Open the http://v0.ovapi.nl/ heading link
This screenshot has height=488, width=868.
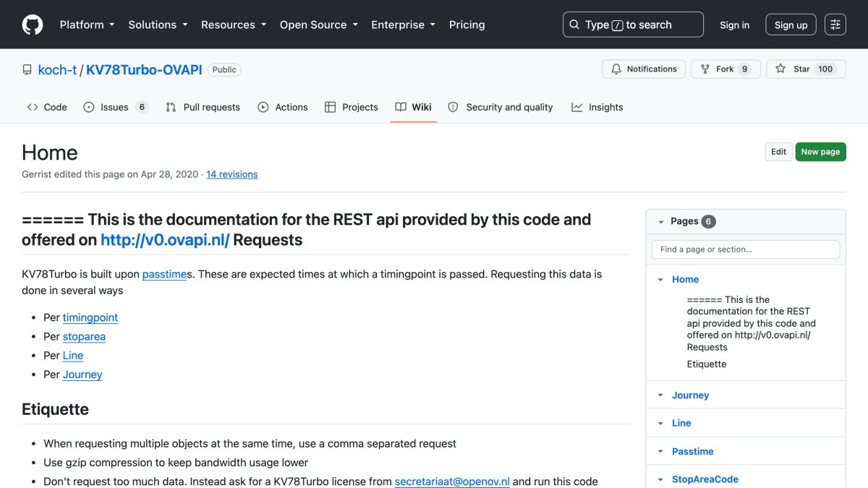[x=165, y=240]
